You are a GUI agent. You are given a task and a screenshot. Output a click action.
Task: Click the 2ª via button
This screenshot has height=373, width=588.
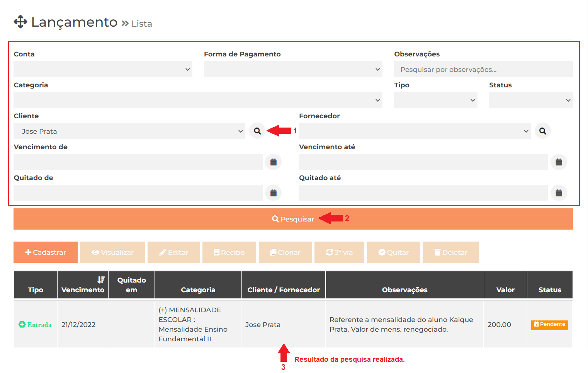[339, 252]
